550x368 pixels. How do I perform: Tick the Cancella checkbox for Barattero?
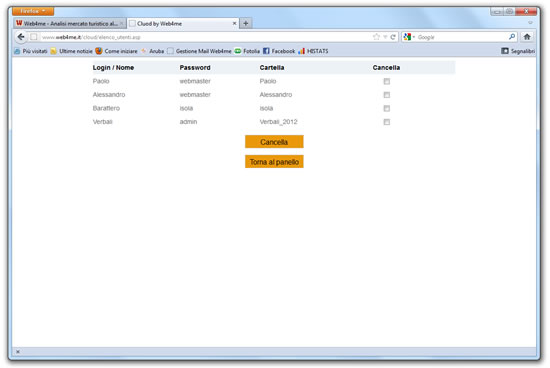[387, 108]
